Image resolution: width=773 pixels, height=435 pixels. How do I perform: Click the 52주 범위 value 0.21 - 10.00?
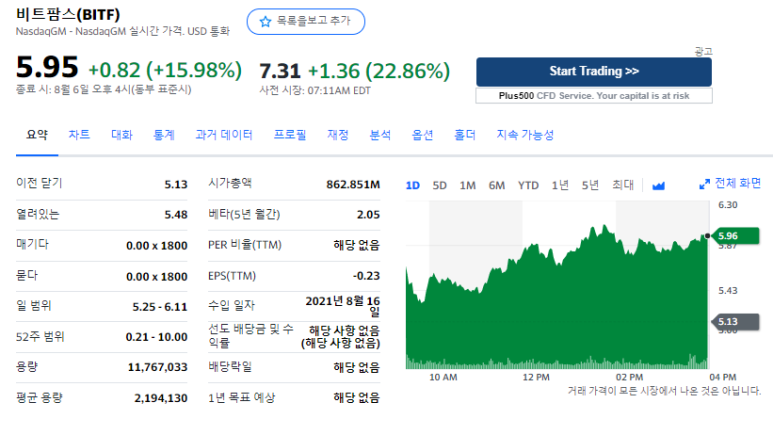156,337
